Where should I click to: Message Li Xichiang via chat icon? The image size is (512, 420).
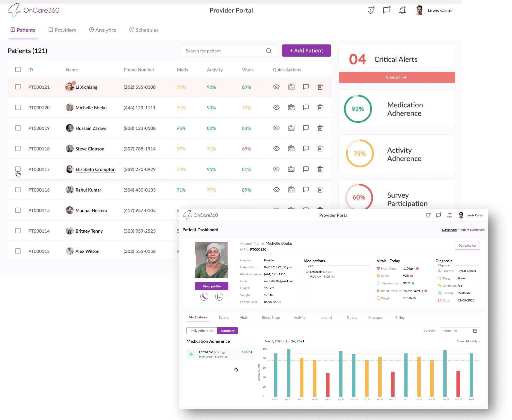coord(306,87)
